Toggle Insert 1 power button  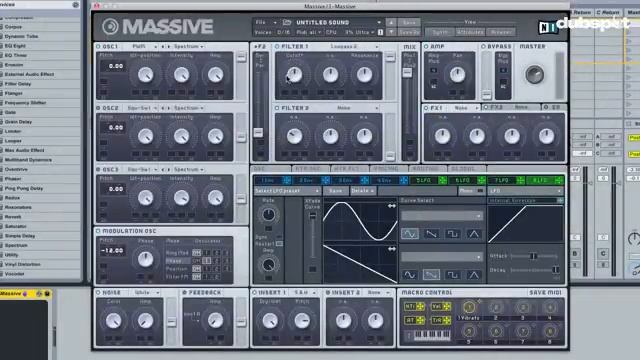click(x=254, y=293)
